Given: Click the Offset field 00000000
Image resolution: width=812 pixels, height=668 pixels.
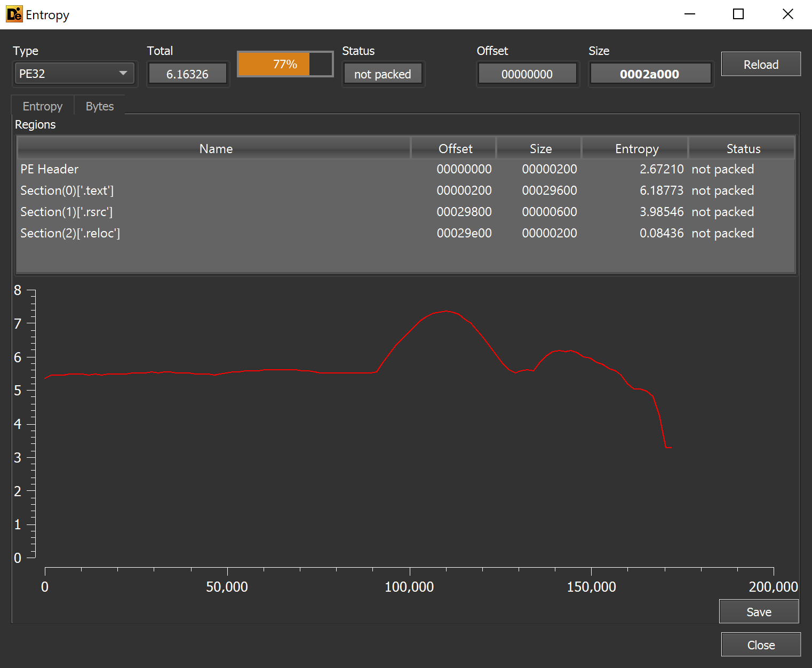Looking at the screenshot, I should pos(527,74).
